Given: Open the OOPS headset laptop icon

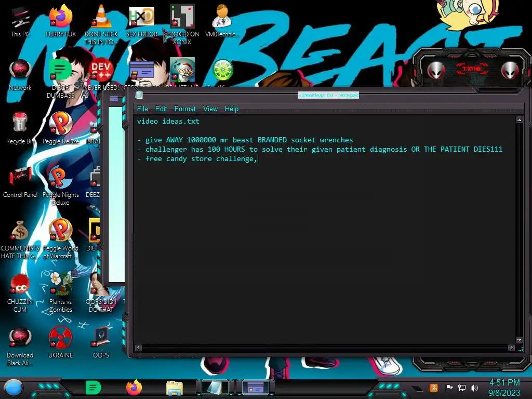Looking at the screenshot, I should [101, 343].
